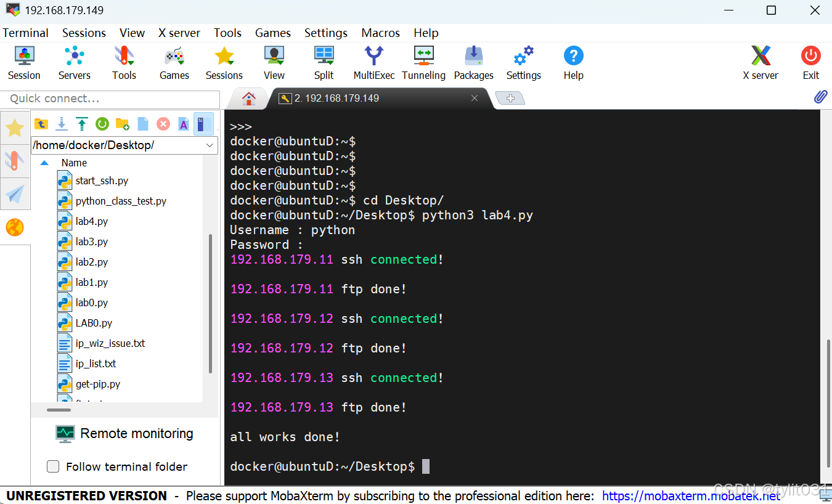Image resolution: width=832 pixels, height=504 pixels.
Task: Click the X server toolbar icon
Action: [x=761, y=63]
